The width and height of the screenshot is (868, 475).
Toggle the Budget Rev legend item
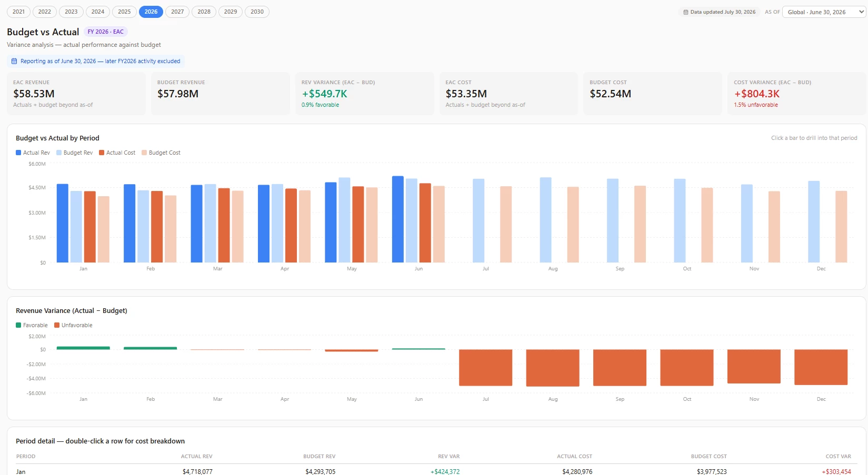(74, 153)
